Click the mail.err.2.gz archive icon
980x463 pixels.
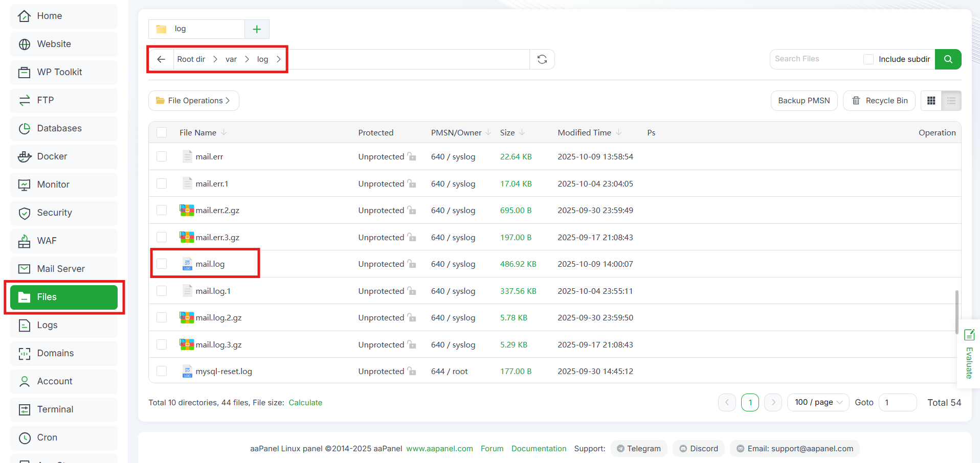[187, 210]
